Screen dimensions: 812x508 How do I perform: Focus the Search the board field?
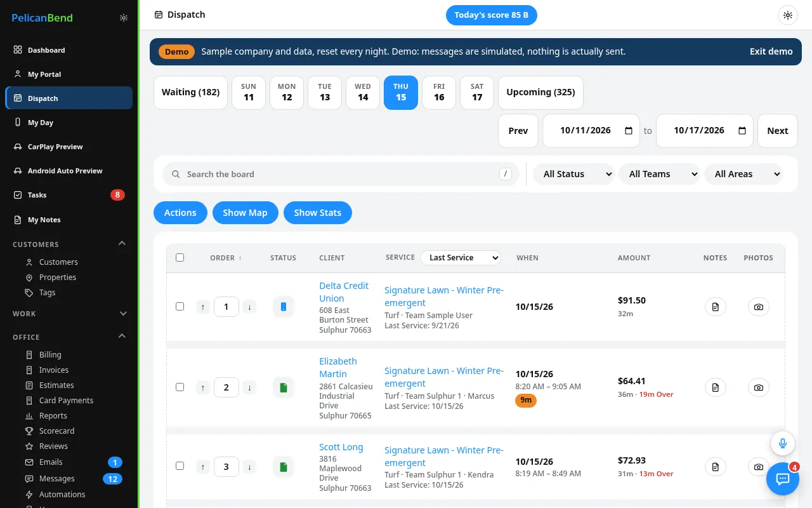(x=341, y=174)
